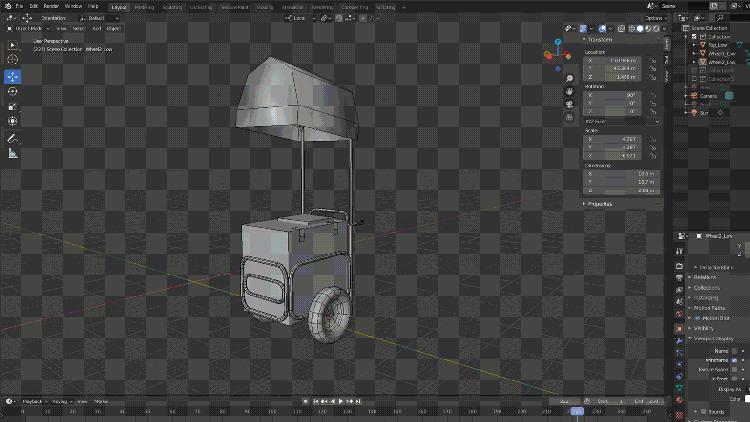Toggle the camera view icon
750x422 pixels.
568,105
